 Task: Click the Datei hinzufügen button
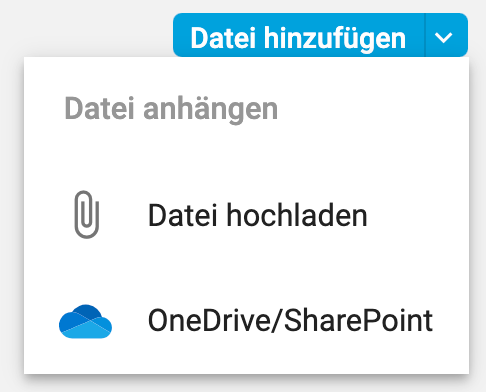pos(299,35)
